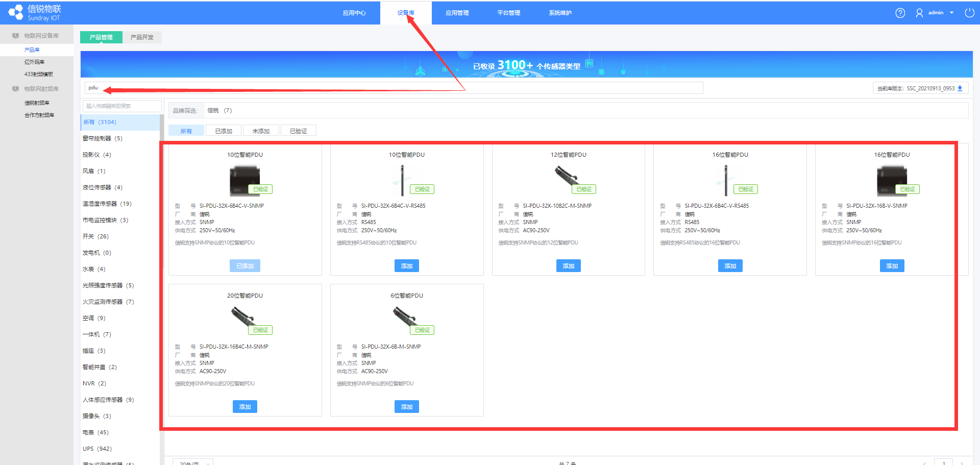Screen dimensions: 980x465
Task: Select the 火灾监测传感器 (7) category
Action: tap(120, 302)
